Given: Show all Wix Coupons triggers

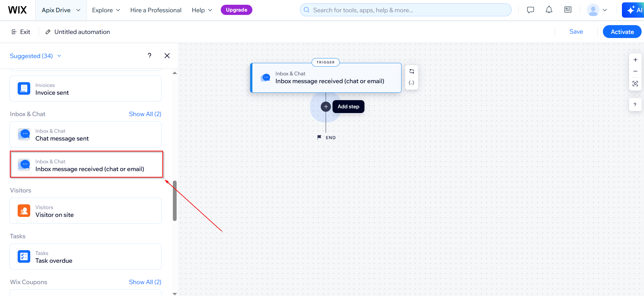Looking at the screenshot, I should pyautogui.click(x=145, y=282).
